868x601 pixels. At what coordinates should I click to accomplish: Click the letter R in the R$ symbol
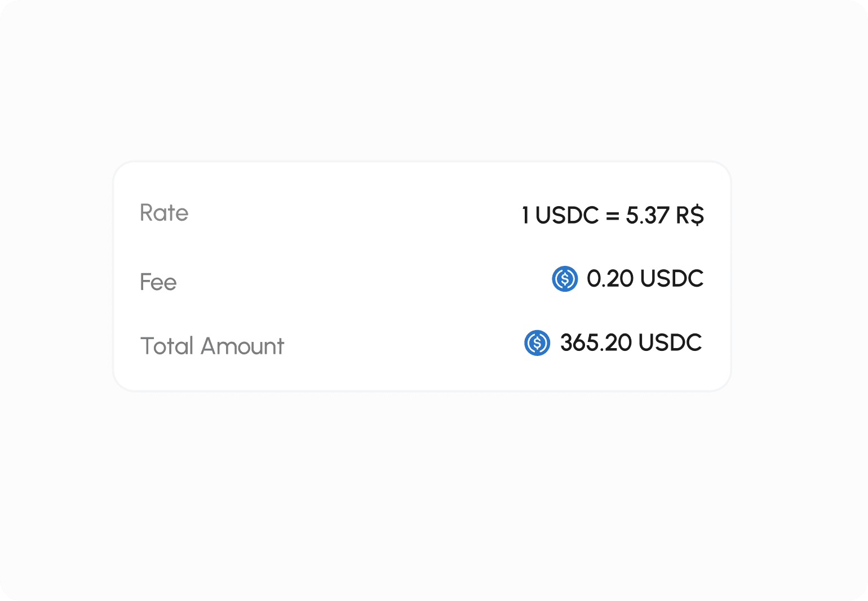pos(683,215)
